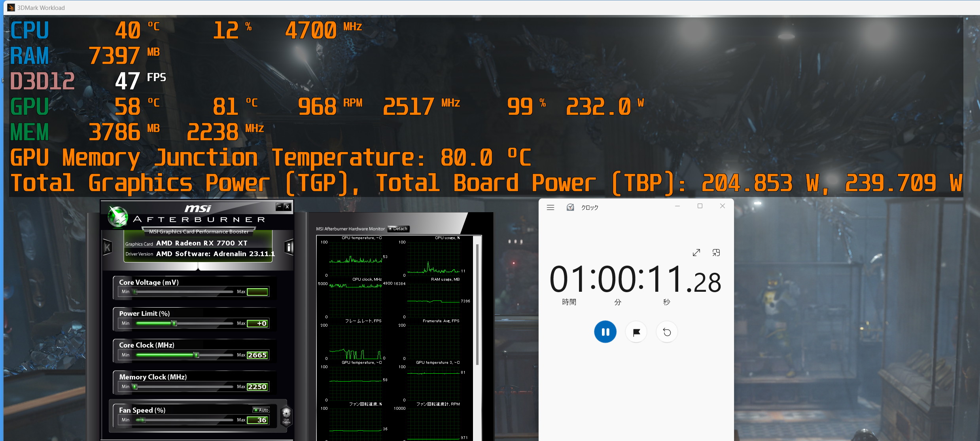Click the ファン回転速度 % graph

355,424
